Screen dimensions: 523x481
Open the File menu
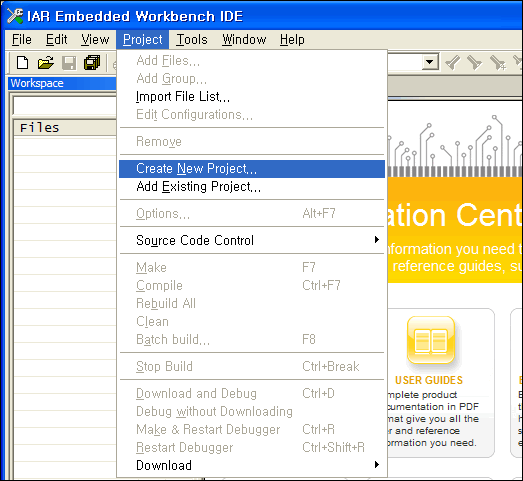(22, 40)
